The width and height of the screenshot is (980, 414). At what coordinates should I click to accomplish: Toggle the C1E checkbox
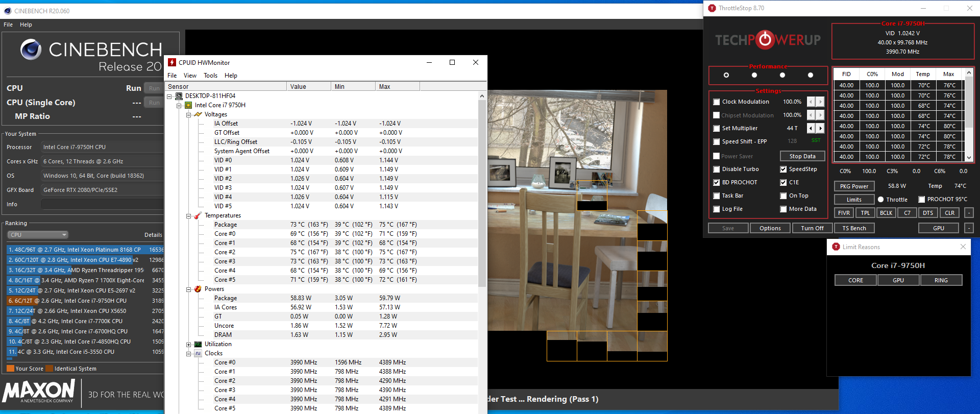tap(783, 183)
